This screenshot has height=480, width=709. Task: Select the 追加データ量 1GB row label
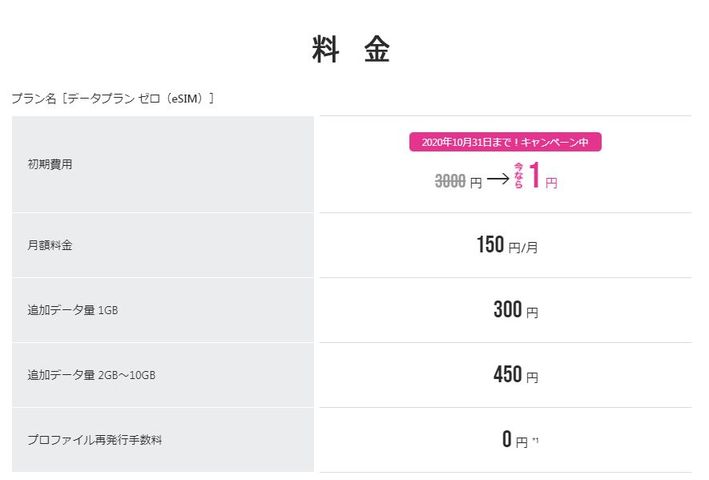(73, 310)
